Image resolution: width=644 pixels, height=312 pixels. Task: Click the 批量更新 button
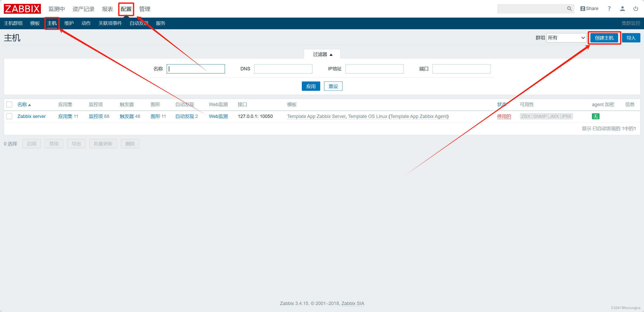pos(103,144)
